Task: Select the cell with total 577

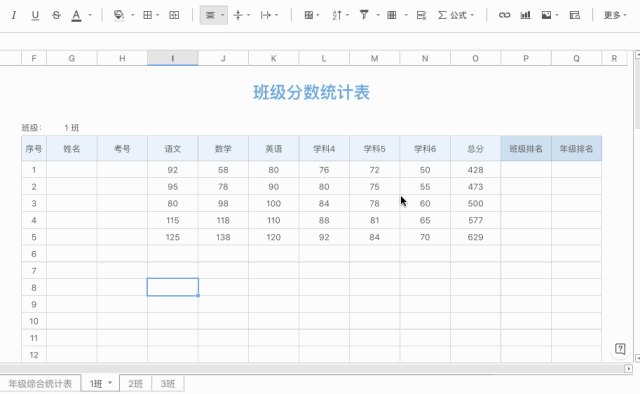Action: point(476,220)
